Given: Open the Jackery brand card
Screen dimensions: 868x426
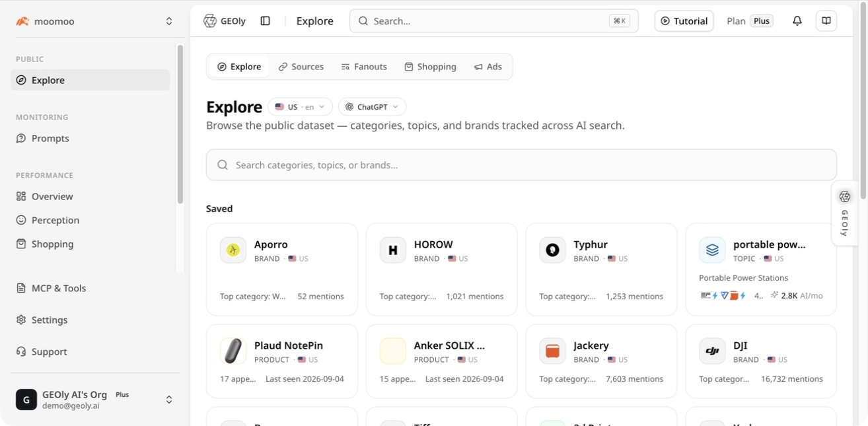Looking at the screenshot, I should [x=602, y=361].
